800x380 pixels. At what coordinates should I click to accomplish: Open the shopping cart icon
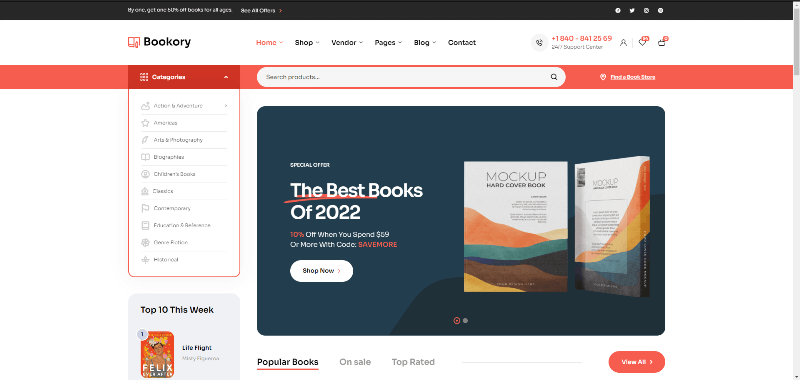pyautogui.click(x=662, y=43)
